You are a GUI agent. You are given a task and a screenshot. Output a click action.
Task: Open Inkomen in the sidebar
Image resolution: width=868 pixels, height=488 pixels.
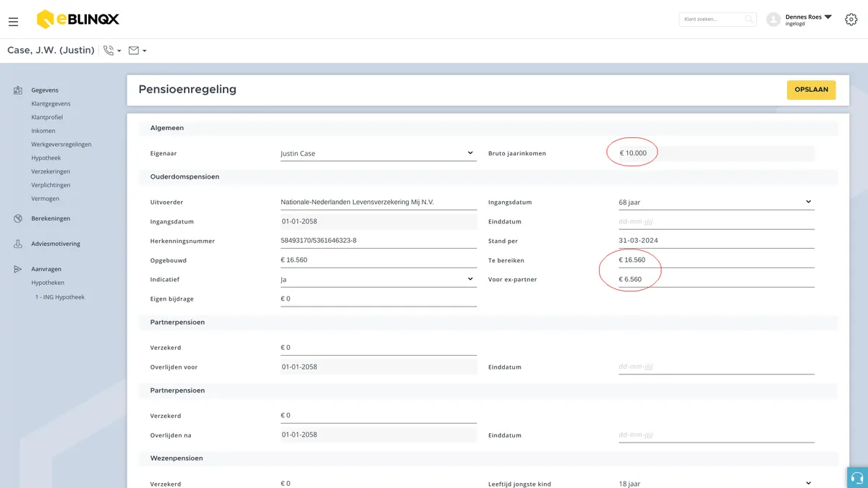43,131
